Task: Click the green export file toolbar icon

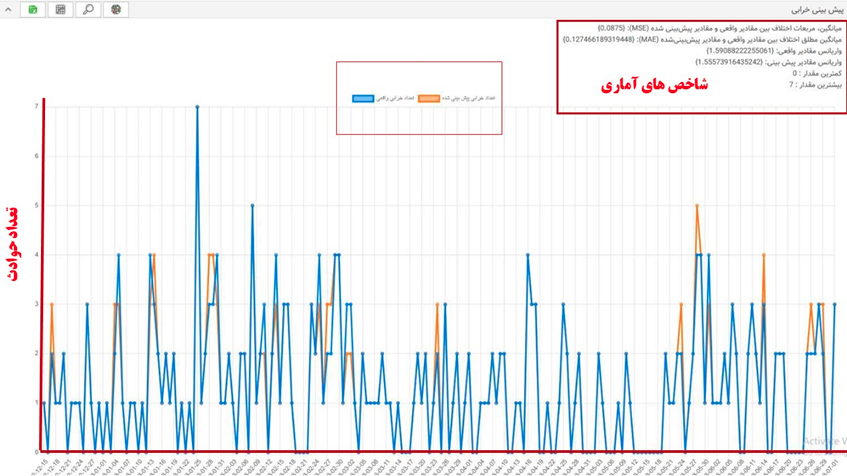Action: (x=33, y=10)
